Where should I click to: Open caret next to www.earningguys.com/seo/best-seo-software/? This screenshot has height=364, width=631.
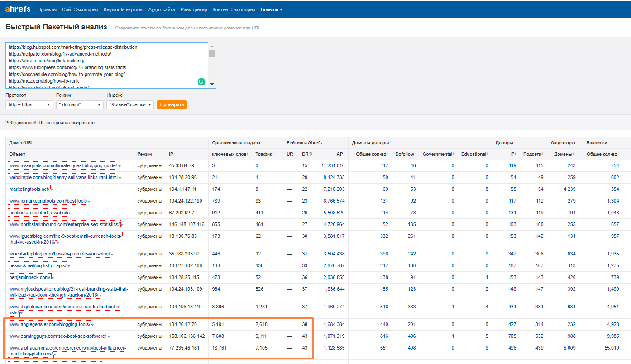[x=109, y=337]
